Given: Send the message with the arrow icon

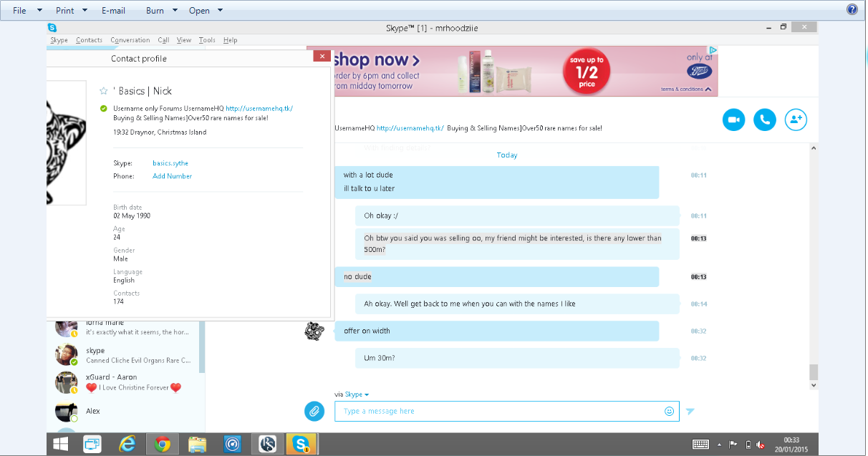Looking at the screenshot, I should coord(690,411).
